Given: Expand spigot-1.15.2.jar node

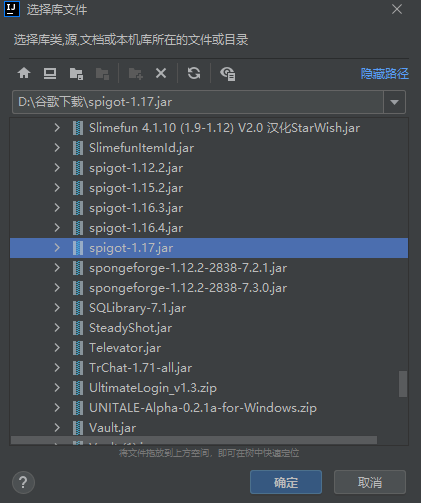Looking at the screenshot, I should point(57,188).
